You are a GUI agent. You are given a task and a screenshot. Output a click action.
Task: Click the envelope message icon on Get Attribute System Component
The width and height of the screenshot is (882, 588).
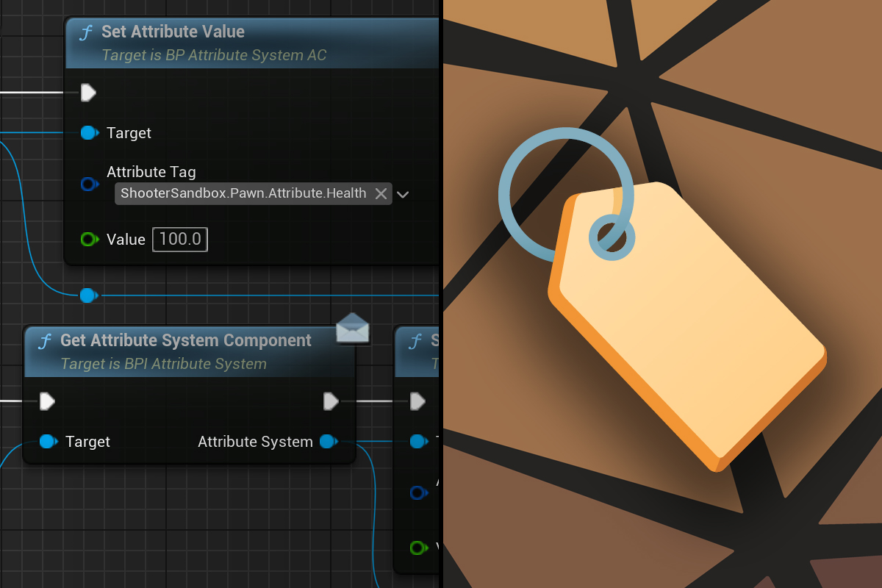click(x=352, y=328)
